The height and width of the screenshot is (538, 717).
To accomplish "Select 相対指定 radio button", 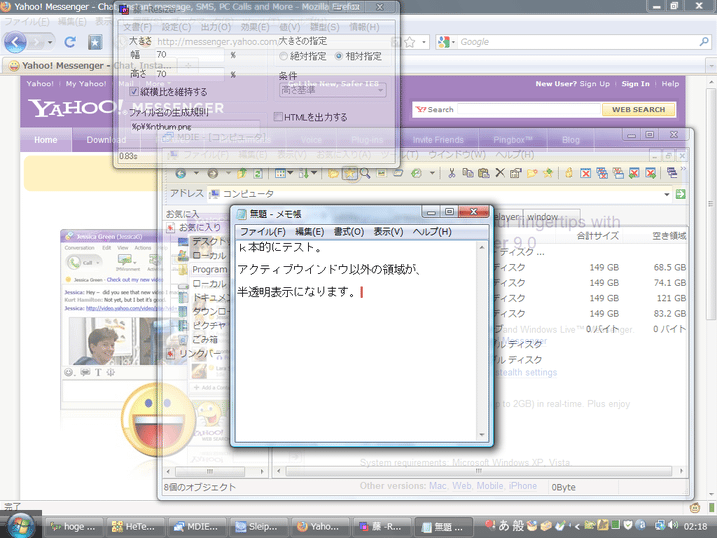I will click(339, 56).
